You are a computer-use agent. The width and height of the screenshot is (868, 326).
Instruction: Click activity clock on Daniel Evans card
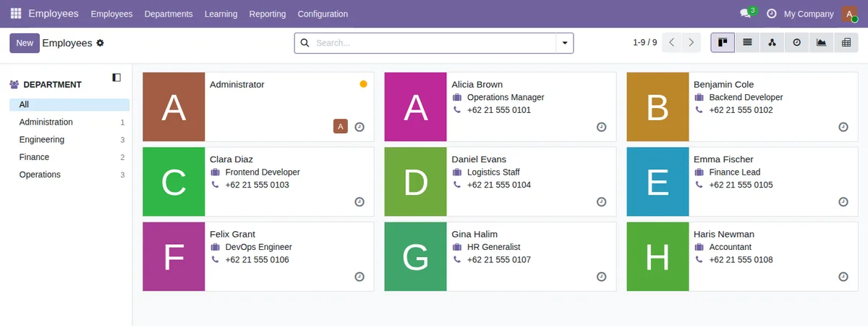coord(601,201)
